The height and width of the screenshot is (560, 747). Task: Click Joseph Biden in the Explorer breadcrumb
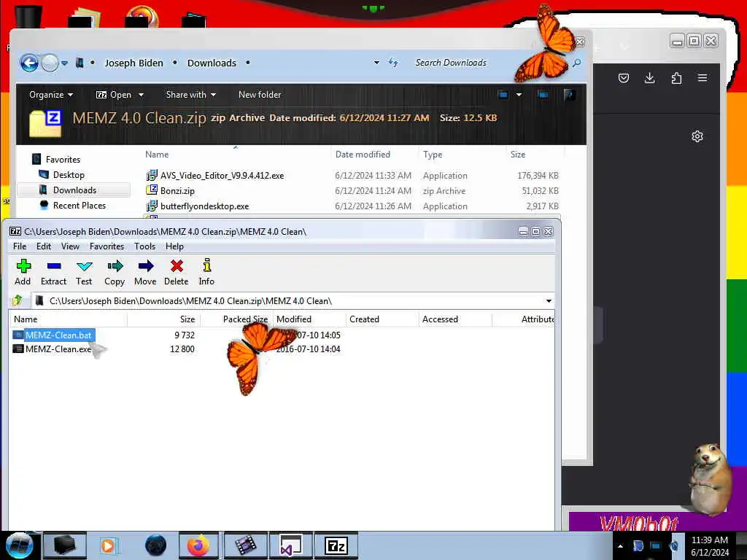134,63
